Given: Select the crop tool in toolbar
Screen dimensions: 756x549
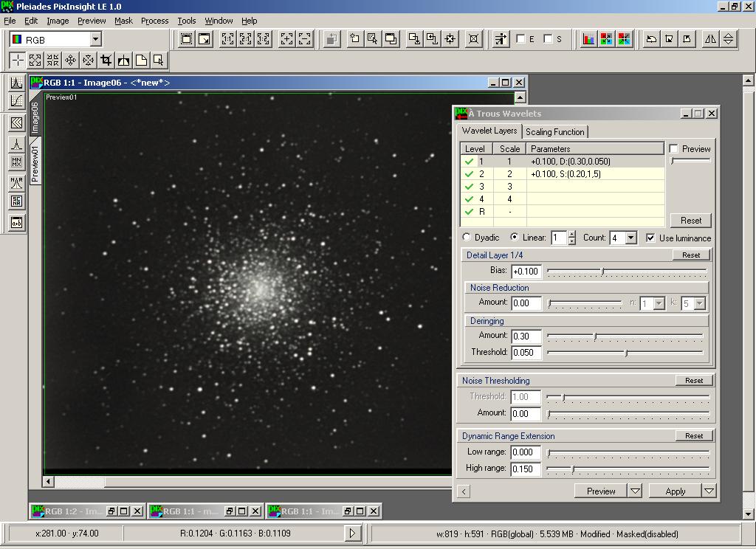Looking at the screenshot, I should click(x=106, y=61).
